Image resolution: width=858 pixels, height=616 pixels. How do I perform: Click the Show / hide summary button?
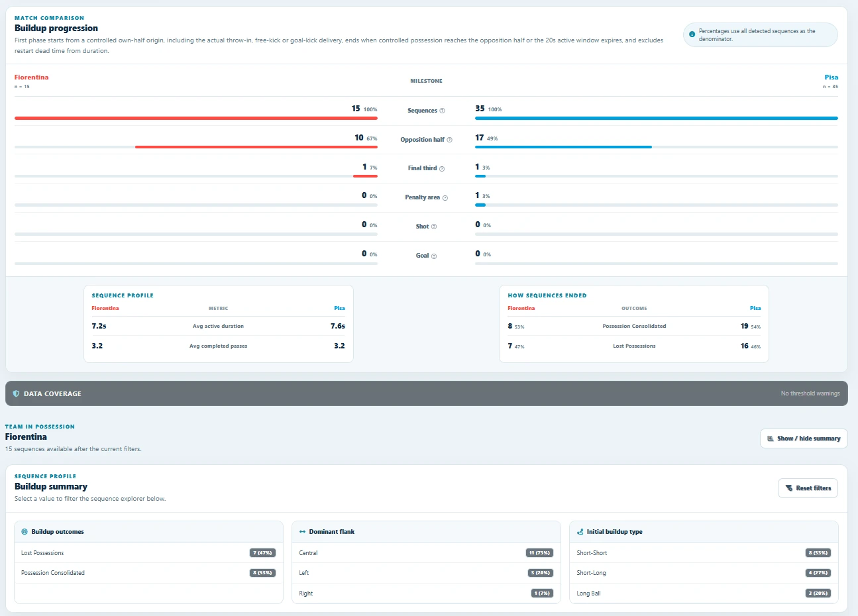pyautogui.click(x=804, y=438)
